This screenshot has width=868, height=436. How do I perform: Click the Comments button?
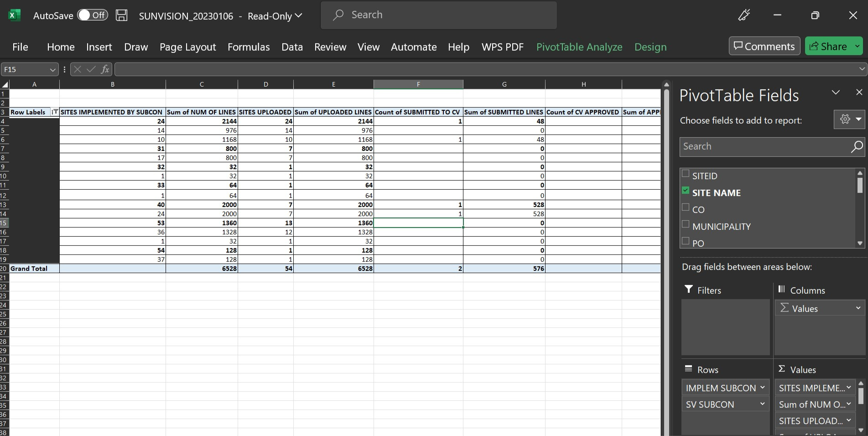click(x=764, y=47)
